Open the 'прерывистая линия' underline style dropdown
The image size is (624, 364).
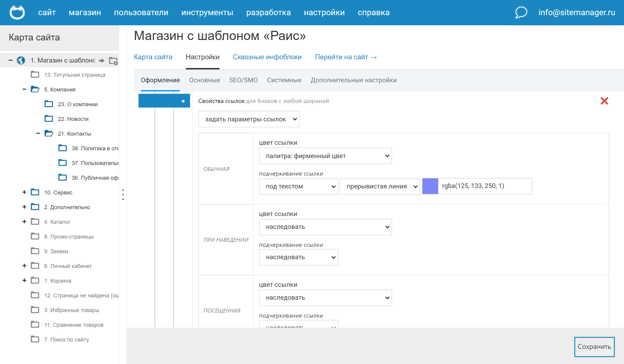379,186
